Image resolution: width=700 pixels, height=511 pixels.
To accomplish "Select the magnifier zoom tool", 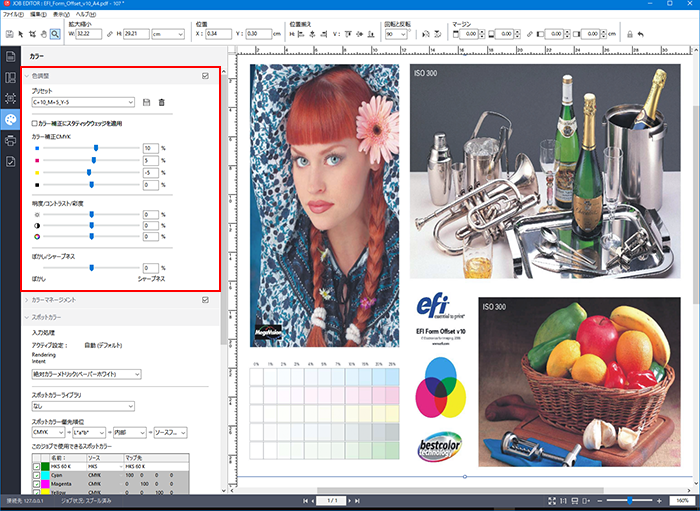I will 55,34.
